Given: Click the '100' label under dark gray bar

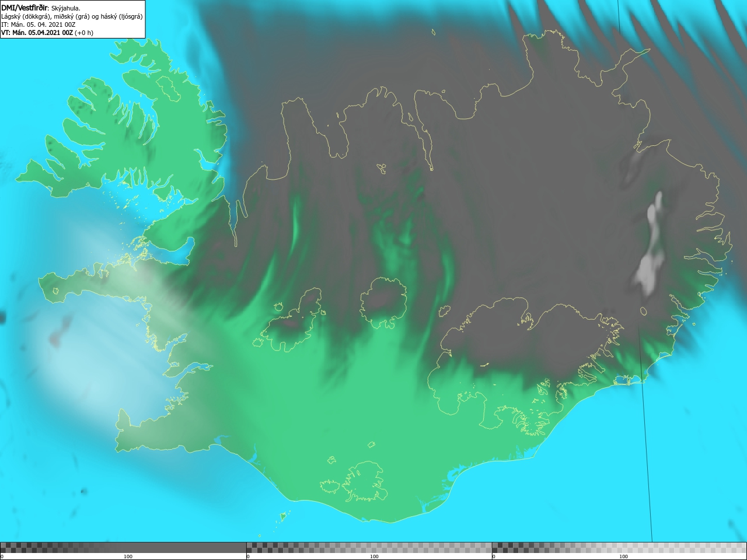Looking at the screenshot, I should (x=128, y=556).
